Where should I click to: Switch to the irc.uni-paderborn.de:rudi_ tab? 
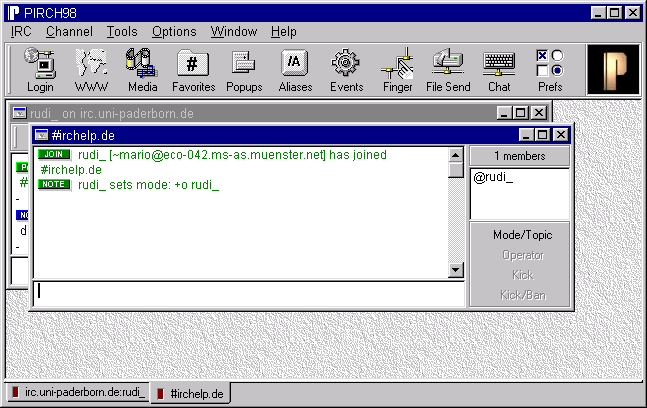(77, 394)
